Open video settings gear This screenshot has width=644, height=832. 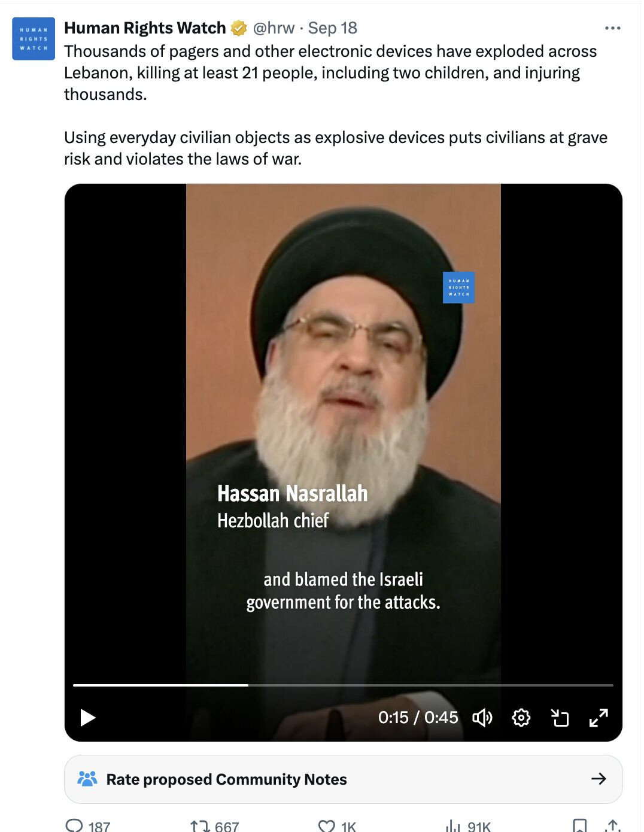point(521,717)
